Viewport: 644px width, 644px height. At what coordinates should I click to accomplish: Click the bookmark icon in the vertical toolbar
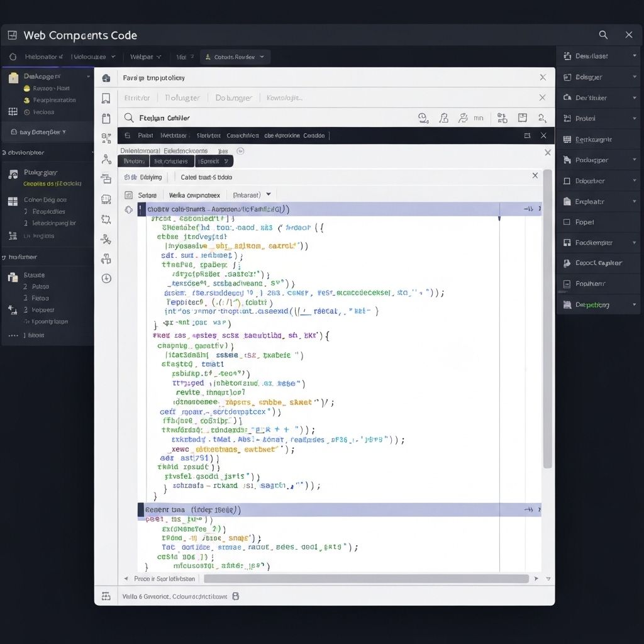click(106, 98)
